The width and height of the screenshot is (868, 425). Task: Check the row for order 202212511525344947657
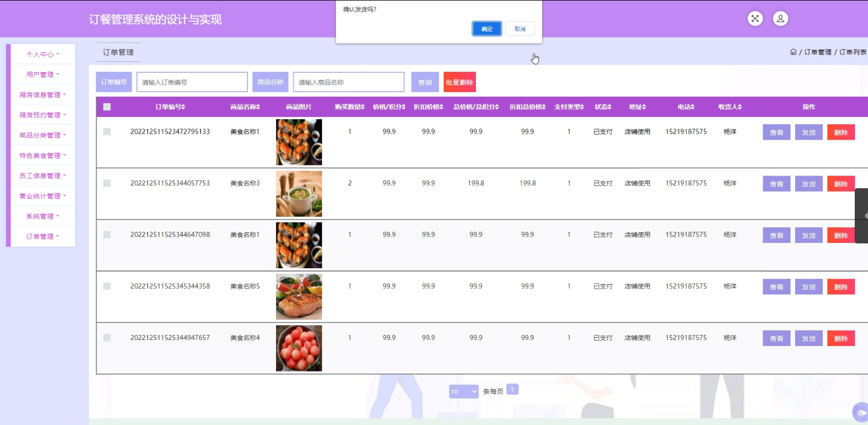coord(107,338)
